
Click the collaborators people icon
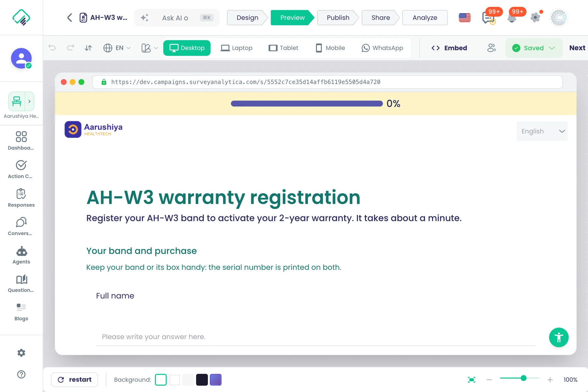click(x=491, y=48)
